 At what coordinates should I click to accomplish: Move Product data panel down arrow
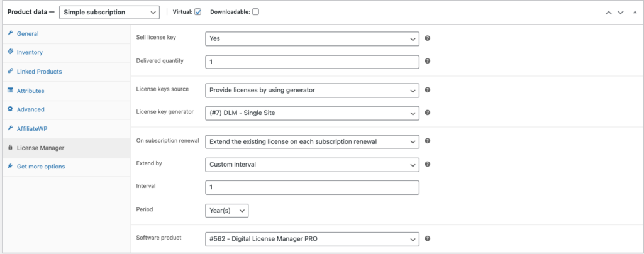621,13
